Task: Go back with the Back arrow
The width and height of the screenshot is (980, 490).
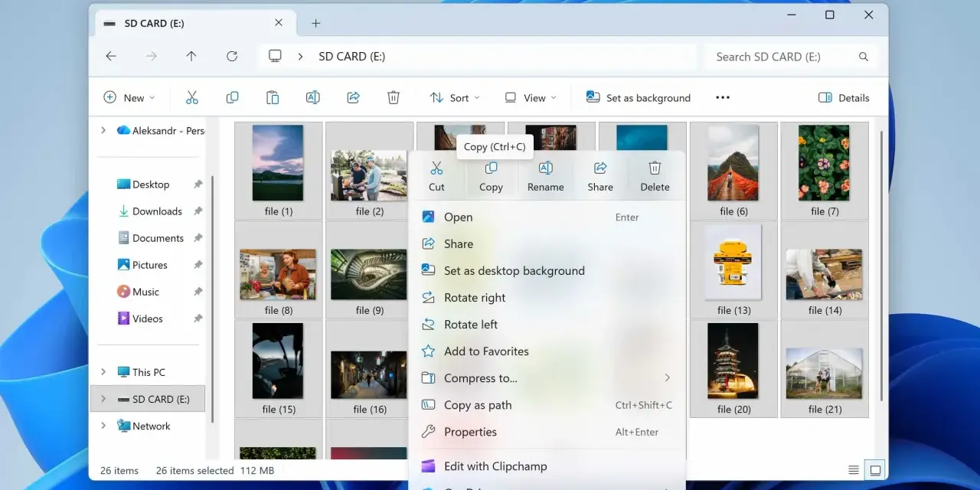Action: point(111,56)
